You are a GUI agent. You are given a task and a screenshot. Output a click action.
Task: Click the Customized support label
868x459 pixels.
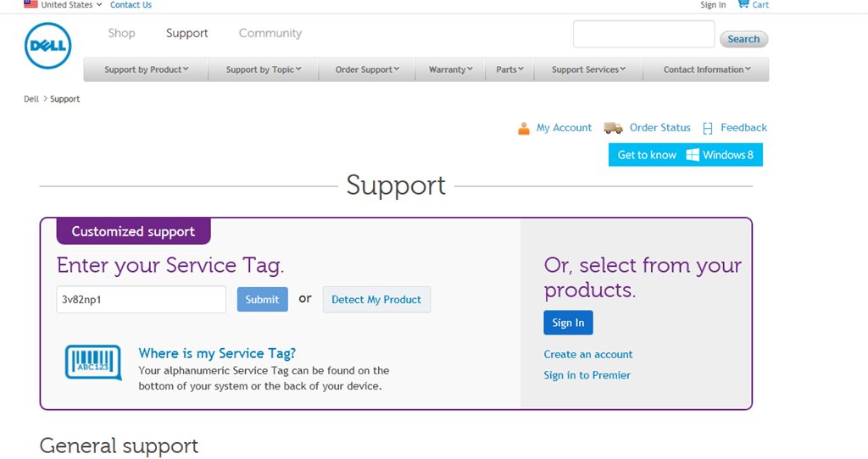click(x=133, y=231)
